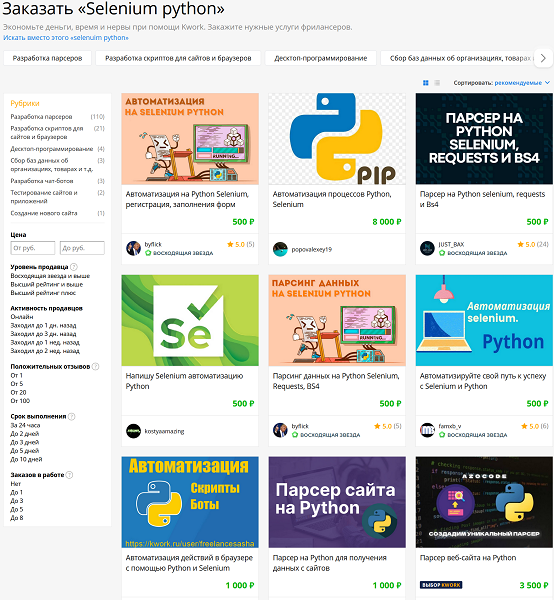Select Десктоп-программирование category chip
This screenshot has width=554, height=600.
321,58
